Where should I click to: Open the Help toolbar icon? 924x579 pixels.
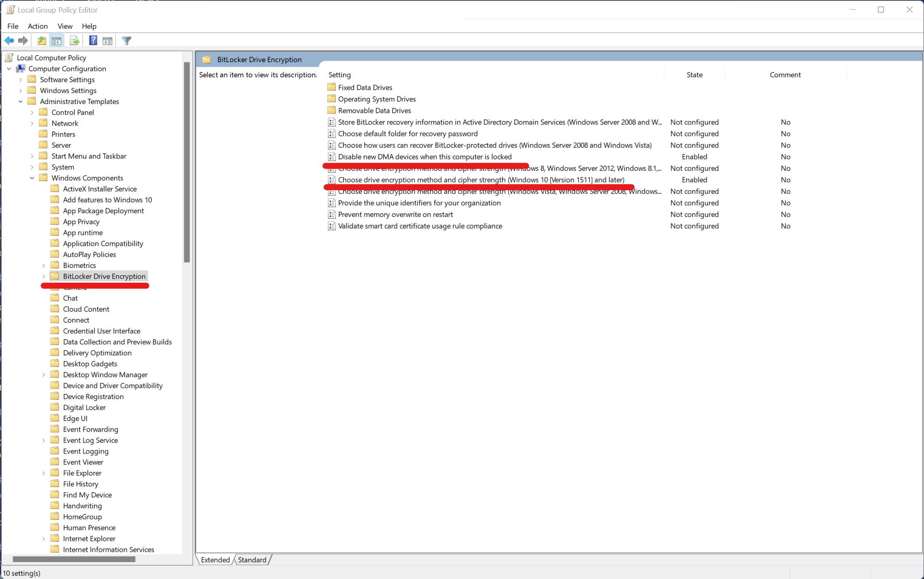pyautogui.click(x=93, y=40)
